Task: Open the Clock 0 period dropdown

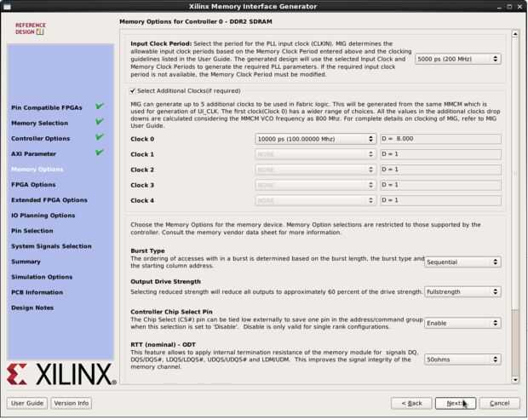Action: click(x=315, y=139)
